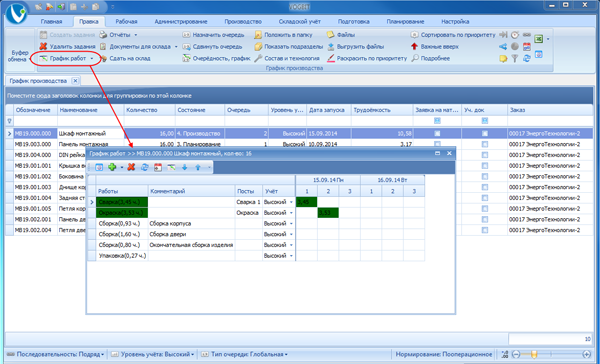Click blue down arrow in График работ toolbar
Viewport: 600px width, 364px height.
tap(184, 167)
